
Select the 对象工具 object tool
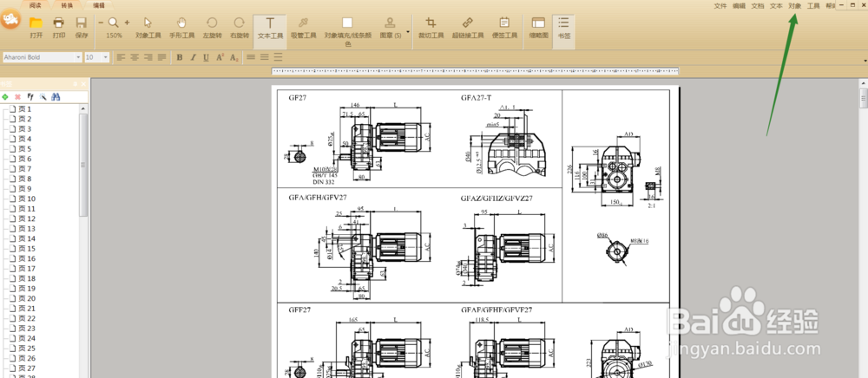tap(148, 27)
